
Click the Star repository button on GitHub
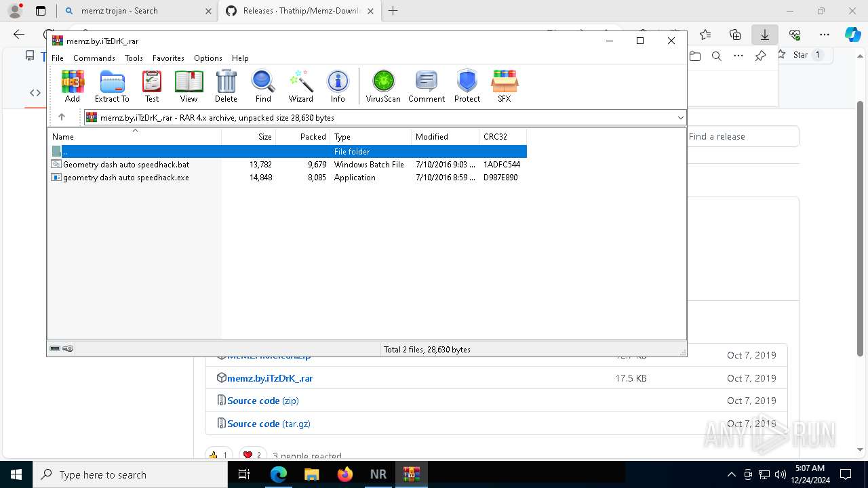coord(800,55)
